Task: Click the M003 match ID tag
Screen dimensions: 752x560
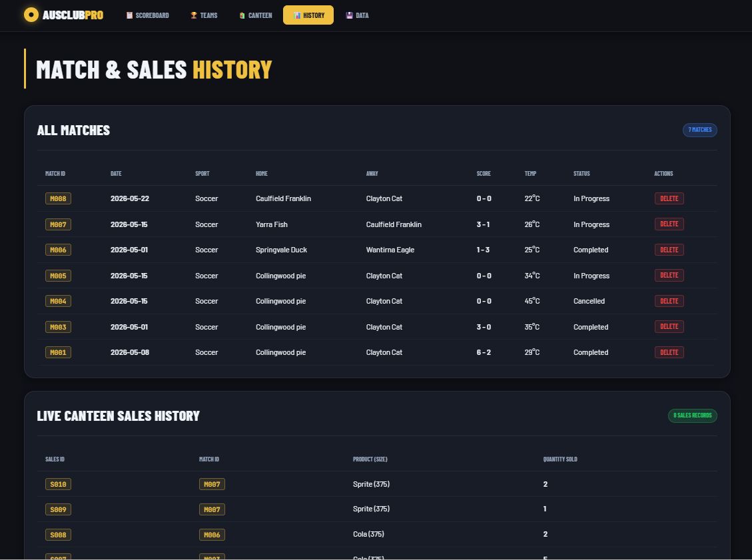Action: [58, 327]
